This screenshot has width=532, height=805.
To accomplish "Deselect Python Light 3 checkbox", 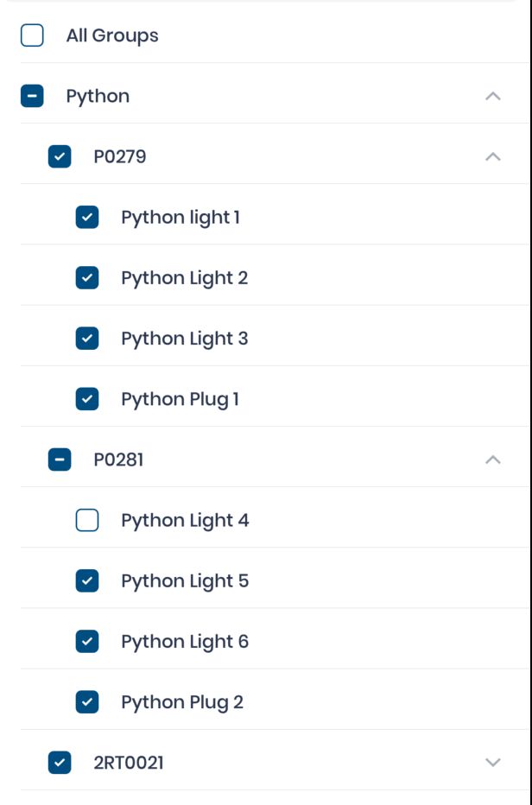I will 87,338.
